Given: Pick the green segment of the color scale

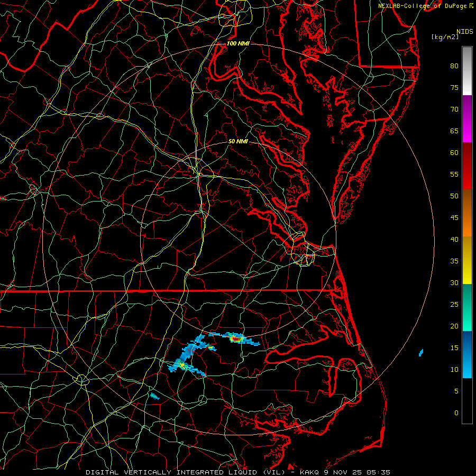Looking at the screenshot, I should point(467,307).
